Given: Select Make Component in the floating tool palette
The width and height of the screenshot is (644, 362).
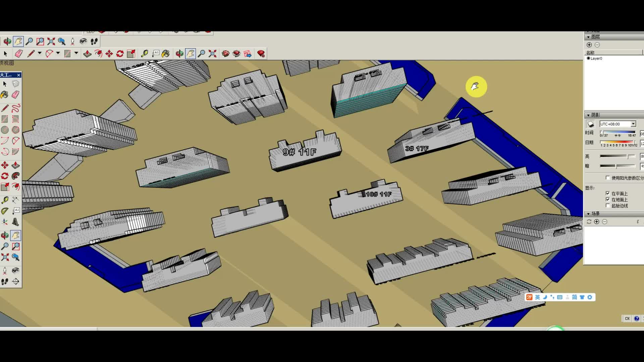Looking at the screenshot, I should [15, 84].
